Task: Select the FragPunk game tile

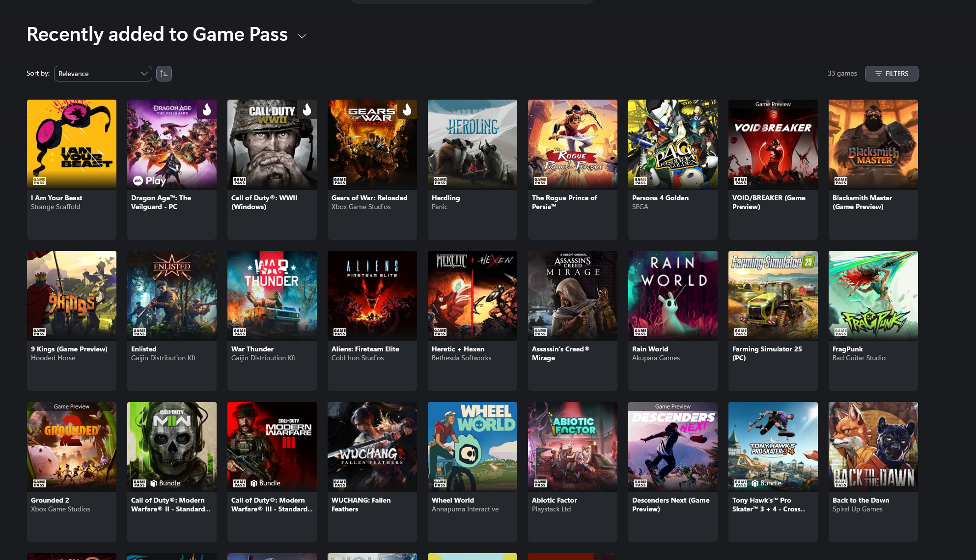Action: 873,295
